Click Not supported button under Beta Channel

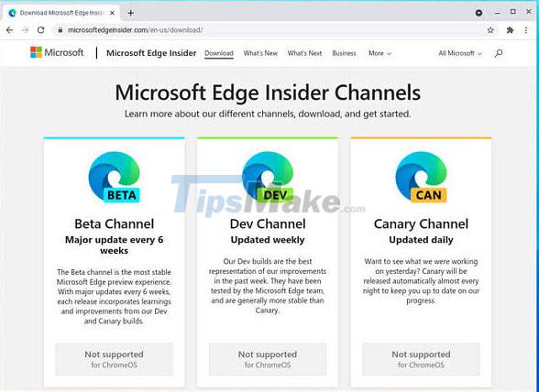114,359
